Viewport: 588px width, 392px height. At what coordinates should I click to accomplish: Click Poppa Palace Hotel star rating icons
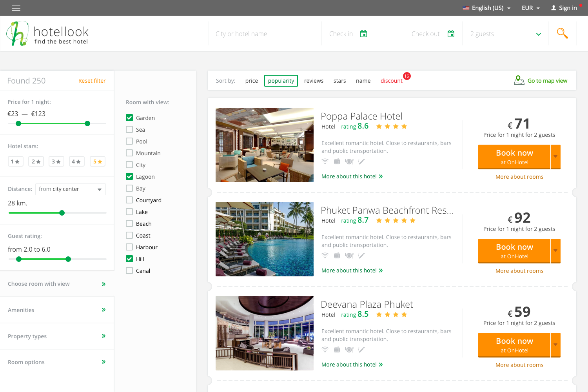[392, 126]
